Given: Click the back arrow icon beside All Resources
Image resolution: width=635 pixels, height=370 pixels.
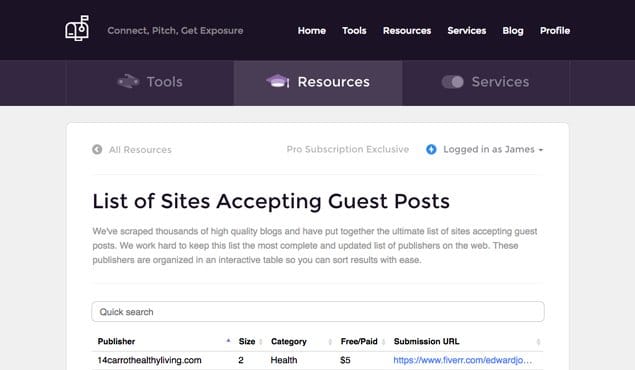Looking at the screenshot, I should (97, 149).
